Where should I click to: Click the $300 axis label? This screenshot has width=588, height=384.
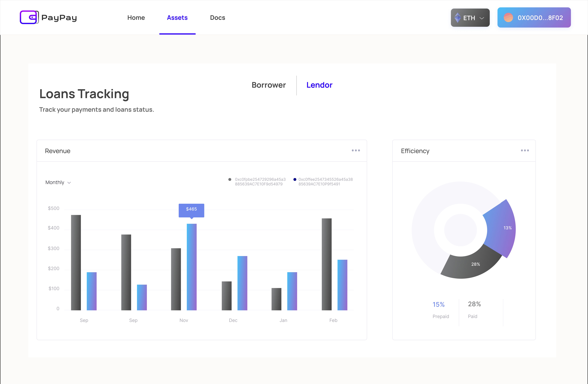(54, 249)
